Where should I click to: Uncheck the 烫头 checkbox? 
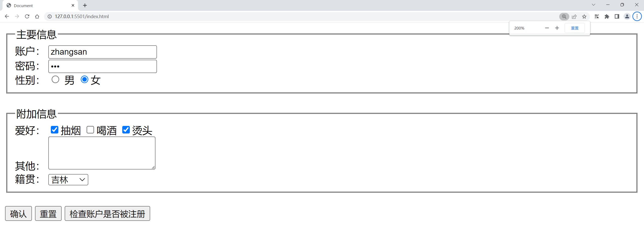[126, 130]
